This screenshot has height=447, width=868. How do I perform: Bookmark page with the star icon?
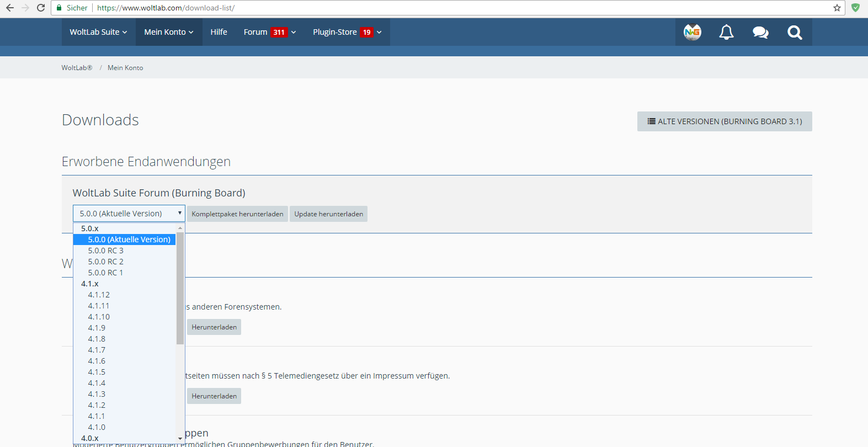click(x=837, y=8)
